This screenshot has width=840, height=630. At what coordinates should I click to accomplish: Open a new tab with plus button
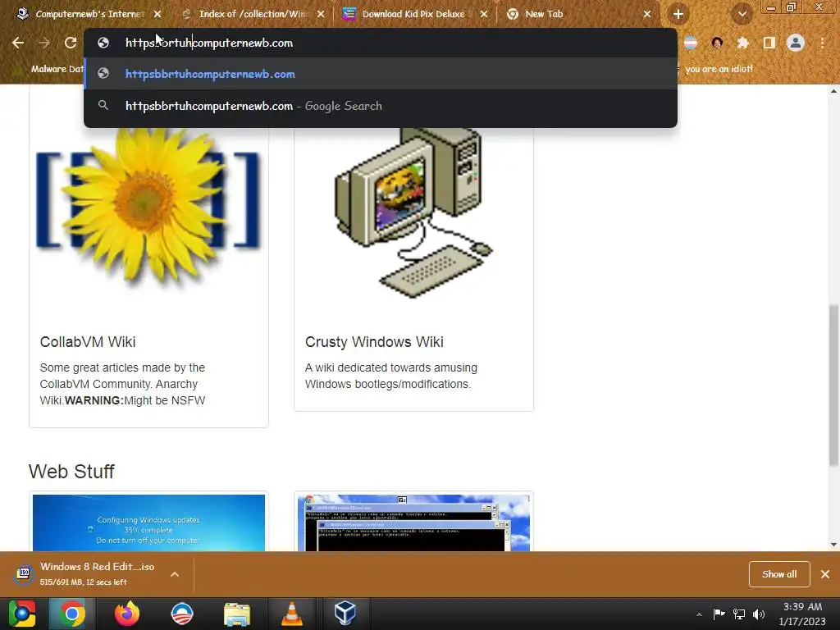click(678, 15)
